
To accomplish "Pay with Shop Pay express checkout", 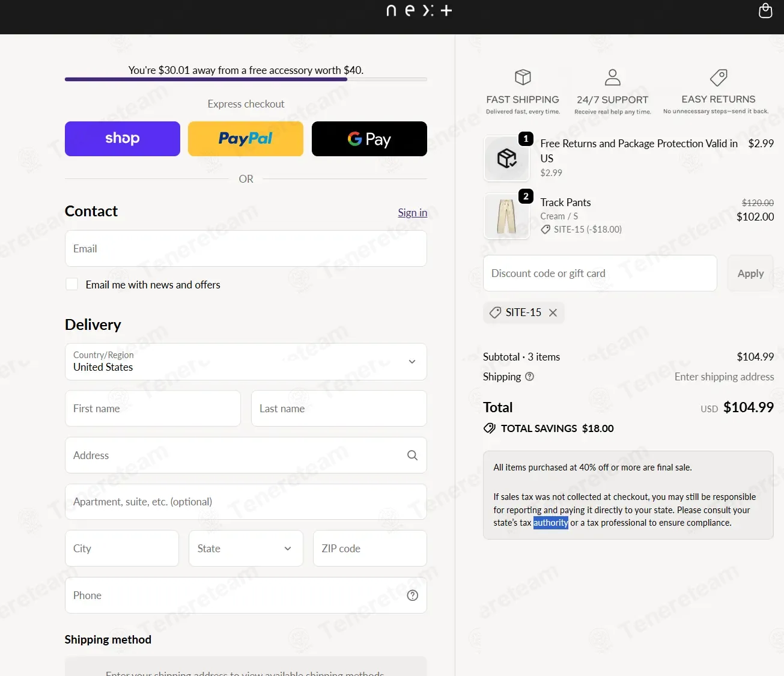I will [x=123, y=139].
